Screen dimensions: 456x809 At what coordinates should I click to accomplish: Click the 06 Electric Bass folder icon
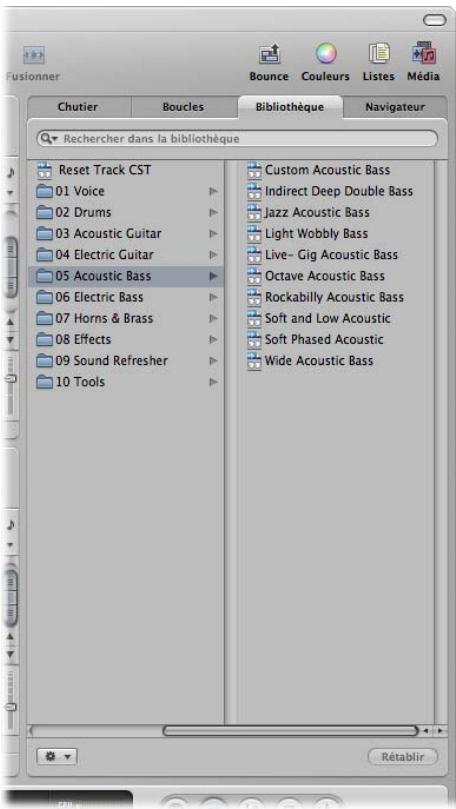[45, 297]
